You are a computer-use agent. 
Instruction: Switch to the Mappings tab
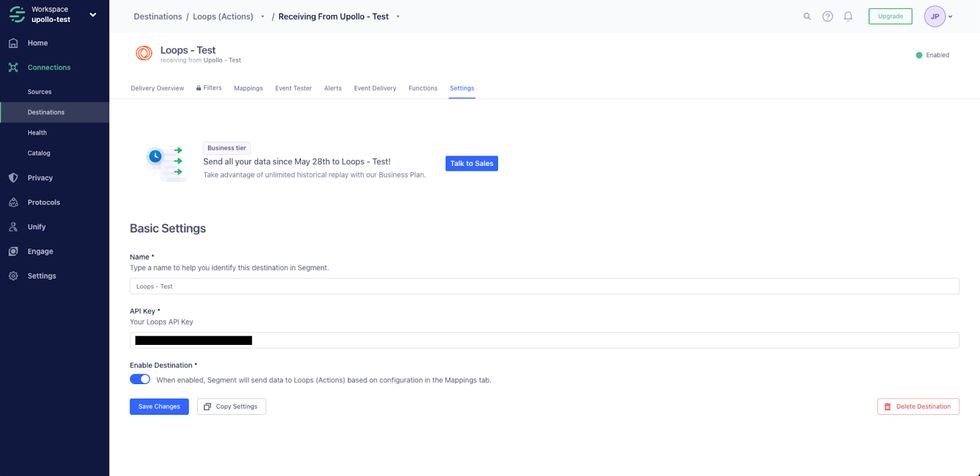pos(248,88)
